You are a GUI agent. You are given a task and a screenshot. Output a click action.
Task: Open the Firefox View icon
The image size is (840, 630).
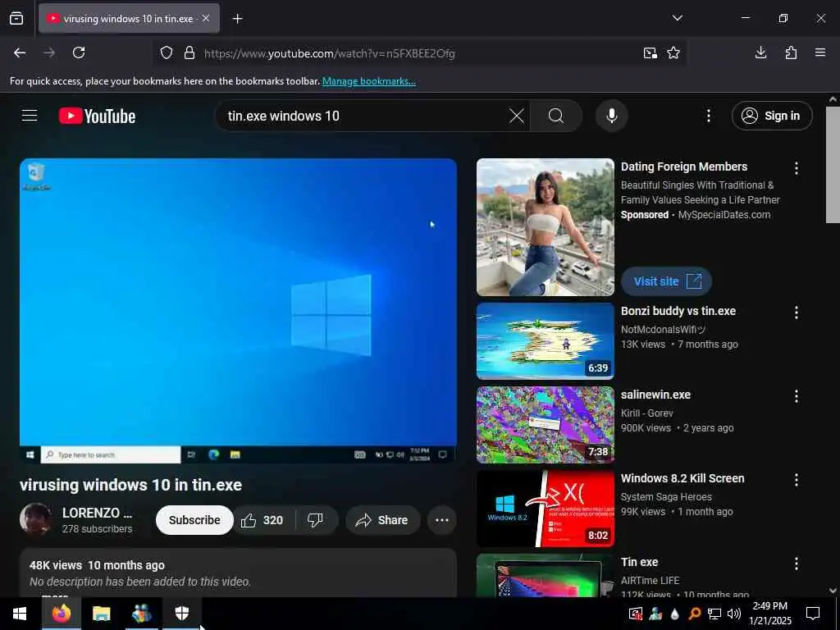[16, 19]
